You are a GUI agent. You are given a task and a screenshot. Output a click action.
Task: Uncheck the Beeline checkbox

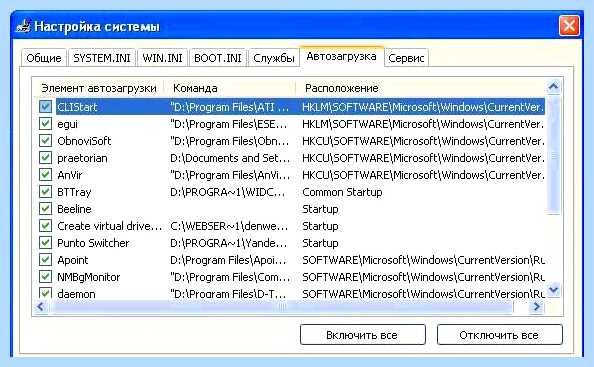[45, 209]
